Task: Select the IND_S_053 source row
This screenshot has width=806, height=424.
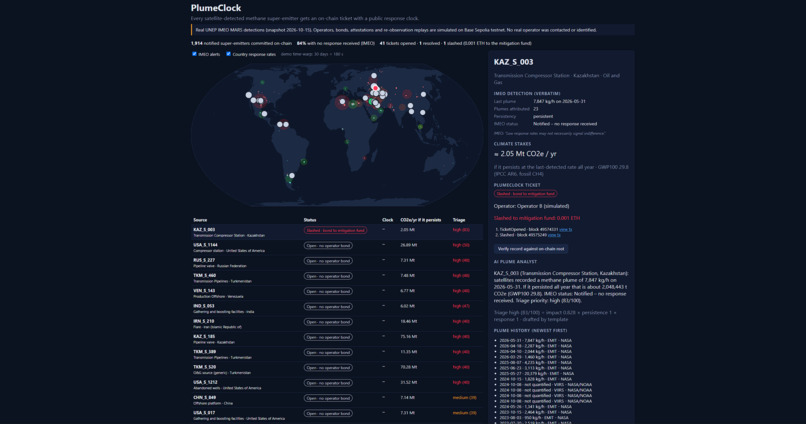Action: (x=337, y=309)
